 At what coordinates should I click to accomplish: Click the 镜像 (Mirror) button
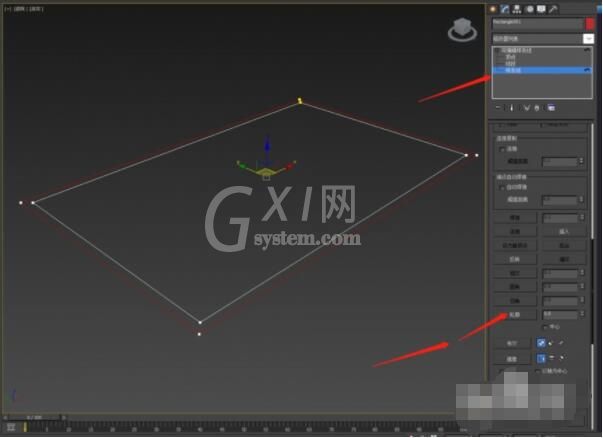pyautogui.click(x=512, y=359)
